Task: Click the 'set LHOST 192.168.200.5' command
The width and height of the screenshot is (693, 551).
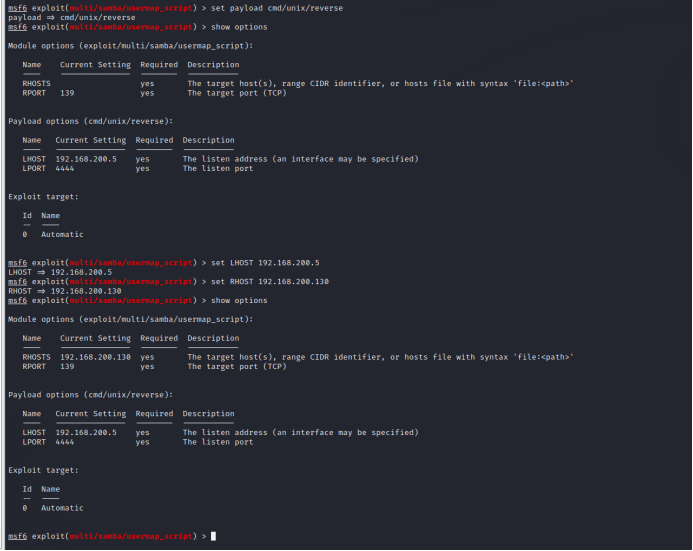Action: (x=265, y=263)
